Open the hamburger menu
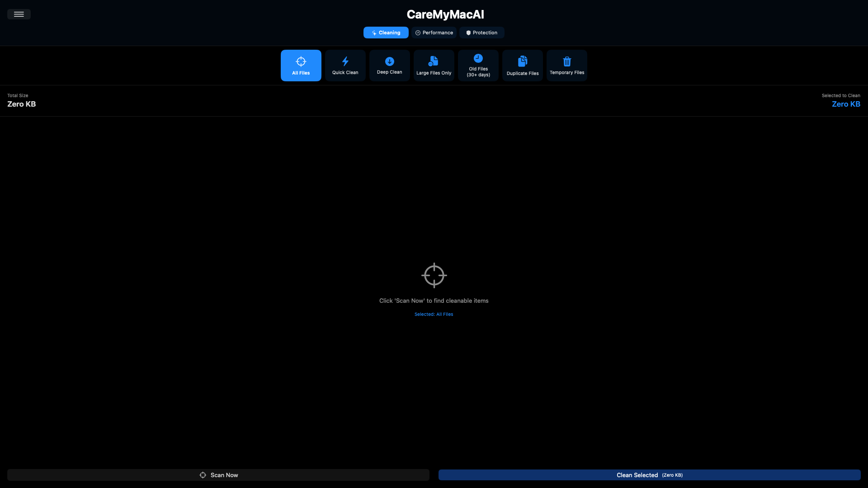This screenshot has height=488, width=868. click(19, 14)
